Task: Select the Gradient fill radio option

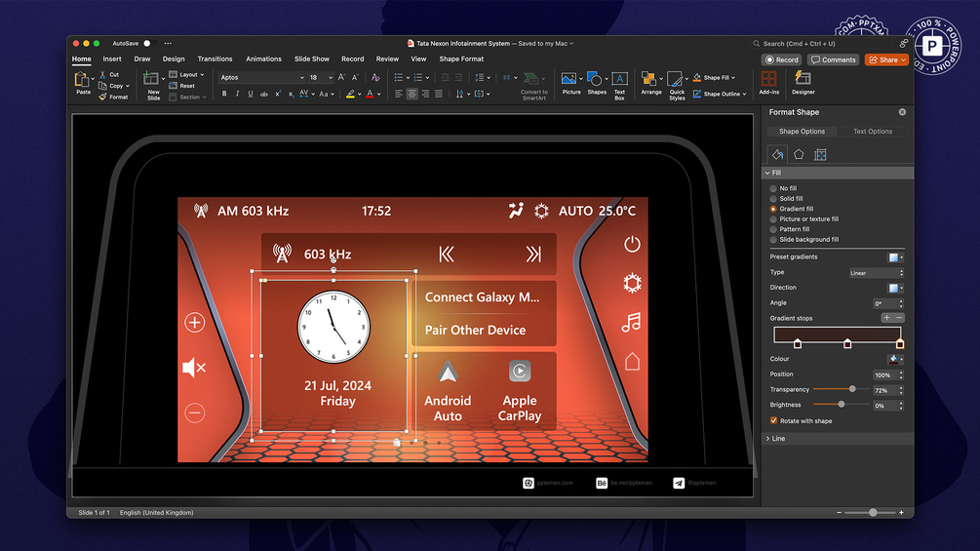Action: (773, 209)
